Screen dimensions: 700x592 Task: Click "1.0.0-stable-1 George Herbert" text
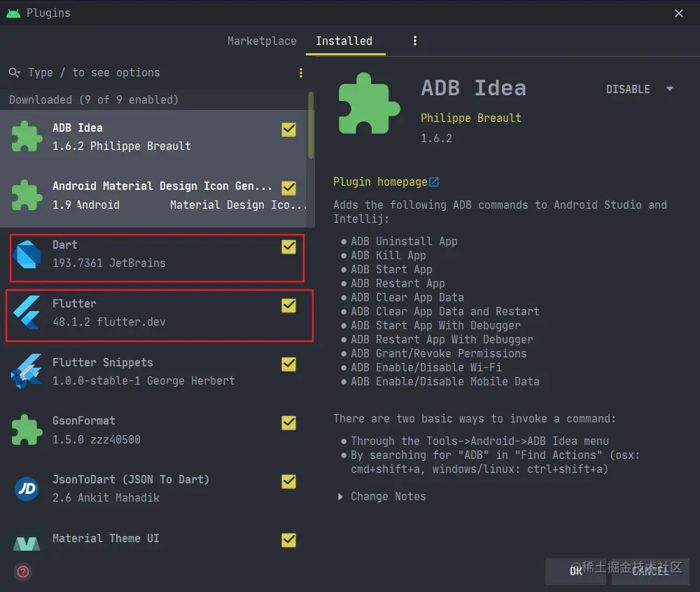point(143,380)
